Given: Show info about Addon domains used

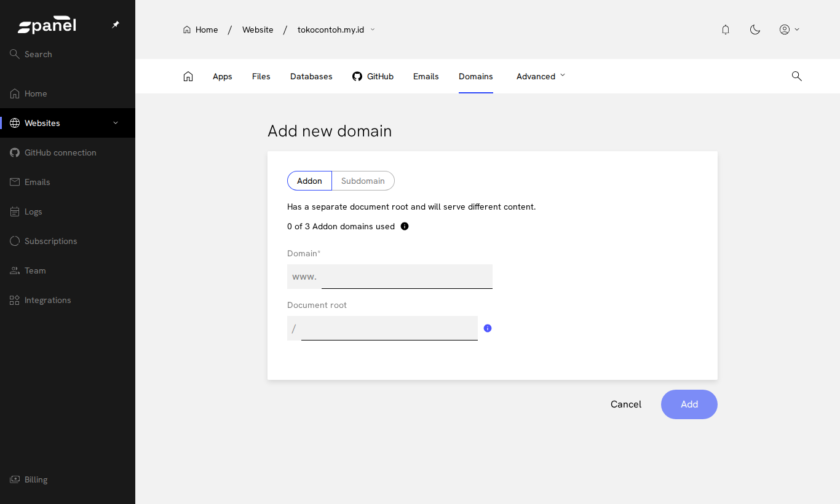Looking at the screenshot, I should tap(405, 226).
